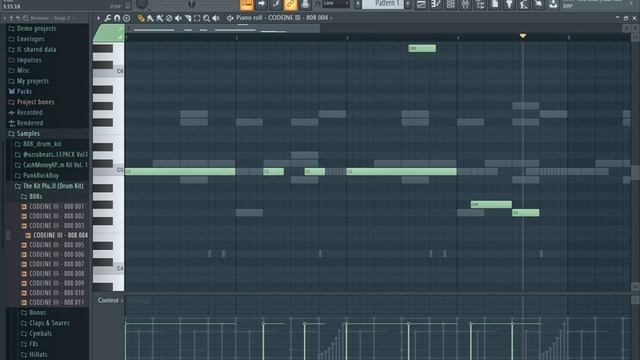Select the Playback speaker tool
The width and height of the screenshot is (640, 360).
point(216,18)
